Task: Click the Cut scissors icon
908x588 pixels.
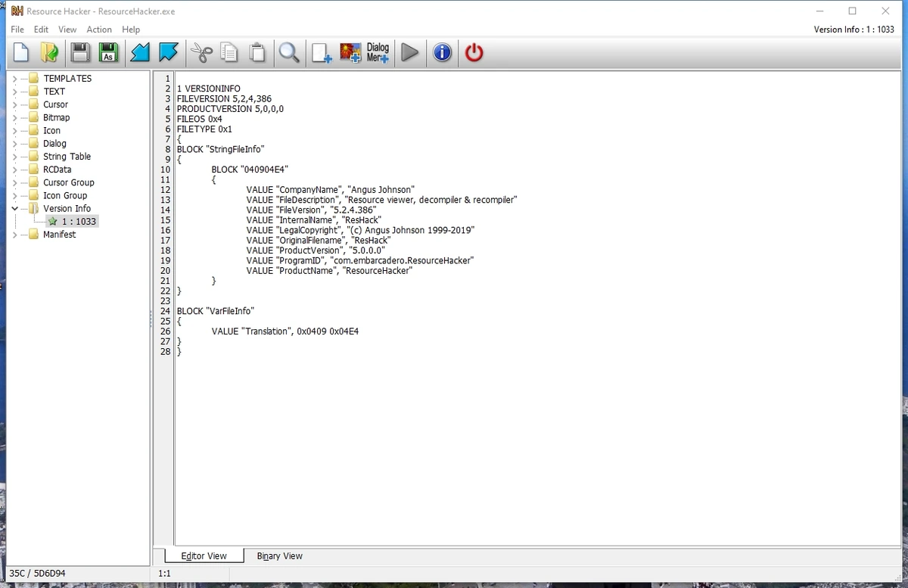Action: pyautogui.click(x=201, y=52)
